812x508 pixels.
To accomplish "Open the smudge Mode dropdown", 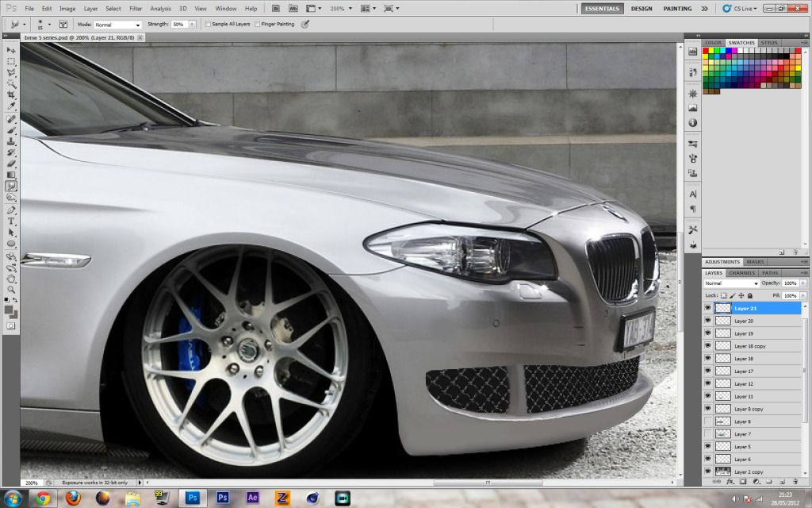I will [x=117, y=25].
